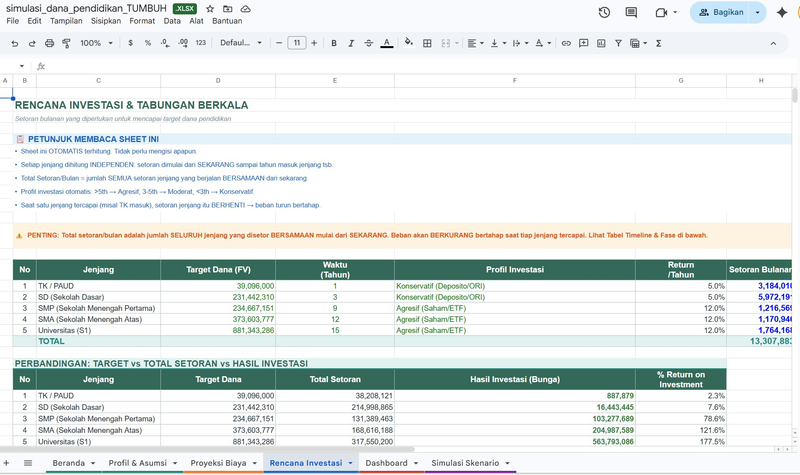Activate the Paint format tool

[x=66, y=43]
